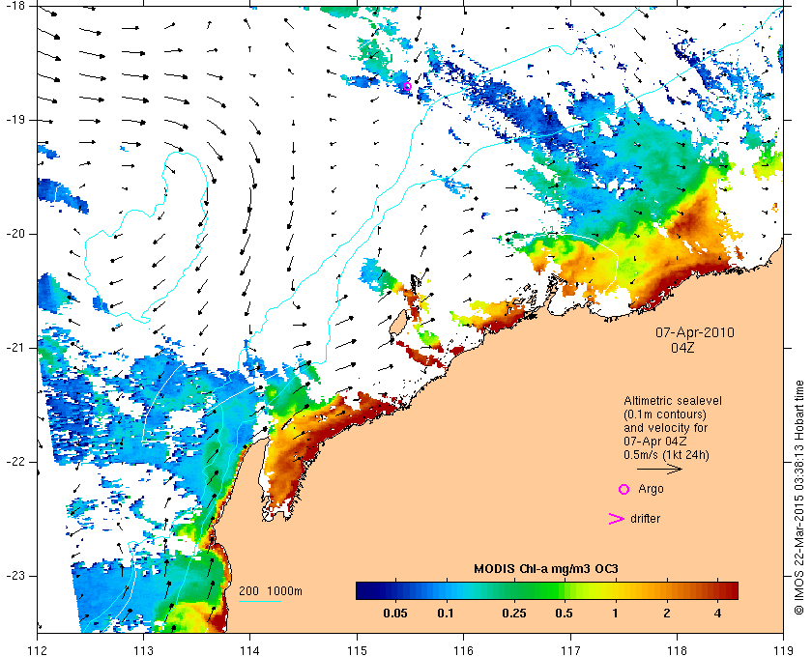Click the '0.1' colorbar tick label

pos(446,614)
